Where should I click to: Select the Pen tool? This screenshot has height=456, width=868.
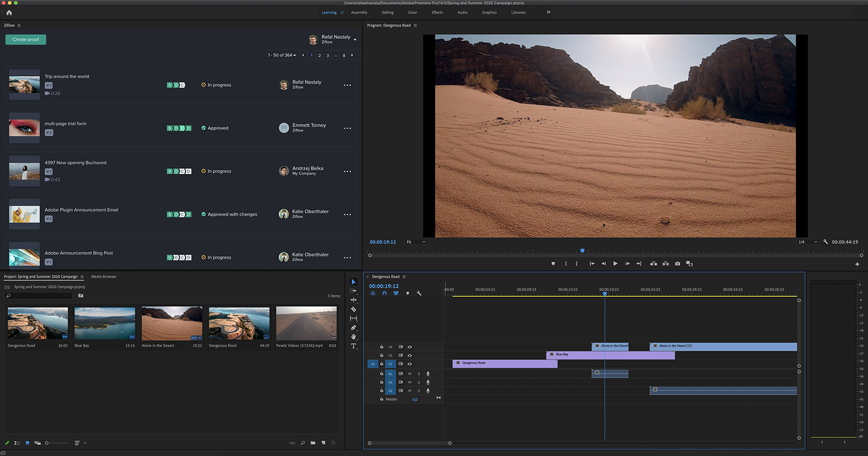coord(353,328)
